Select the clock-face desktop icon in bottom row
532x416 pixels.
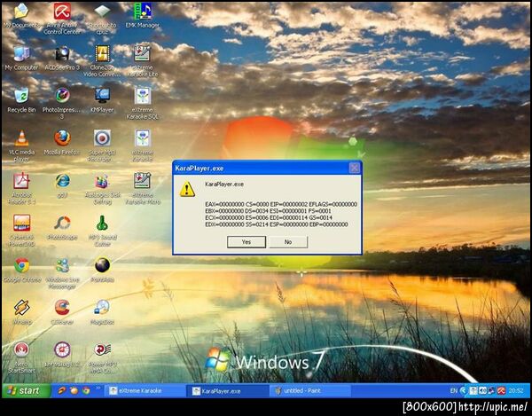(62, 355)
